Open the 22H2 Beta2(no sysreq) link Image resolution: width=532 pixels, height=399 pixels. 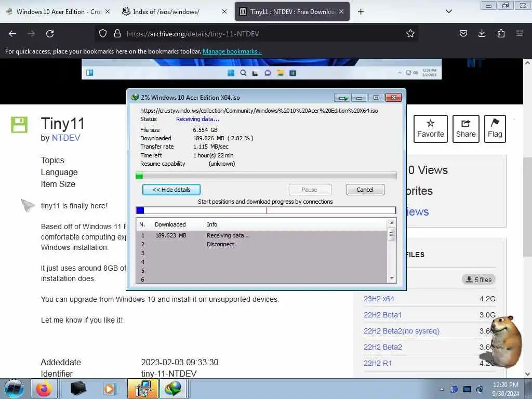pyautogui.click(x=402, y=331)
